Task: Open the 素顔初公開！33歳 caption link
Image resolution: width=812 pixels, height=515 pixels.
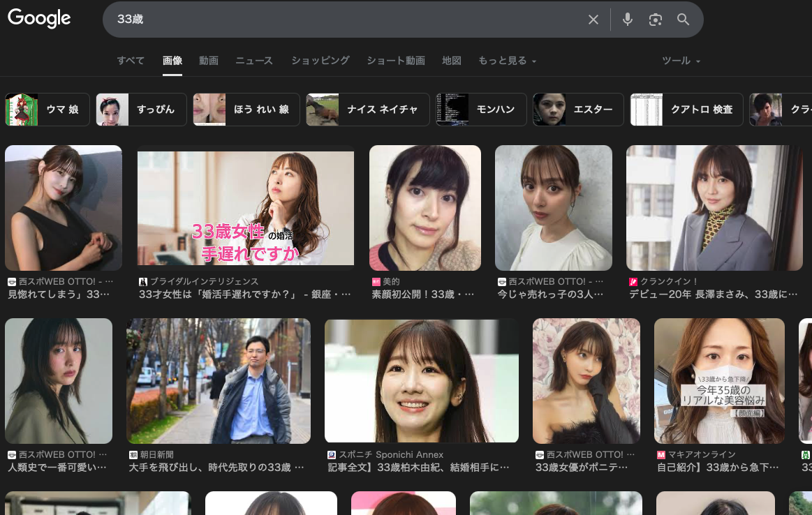Action: pyautogui.click(x=422, y=294)
